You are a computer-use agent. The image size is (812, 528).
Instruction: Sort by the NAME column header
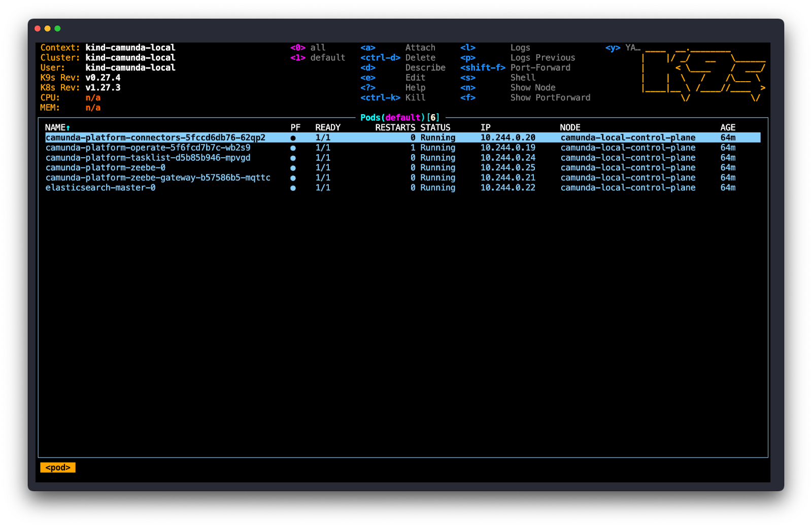click(x=57, y=127)
